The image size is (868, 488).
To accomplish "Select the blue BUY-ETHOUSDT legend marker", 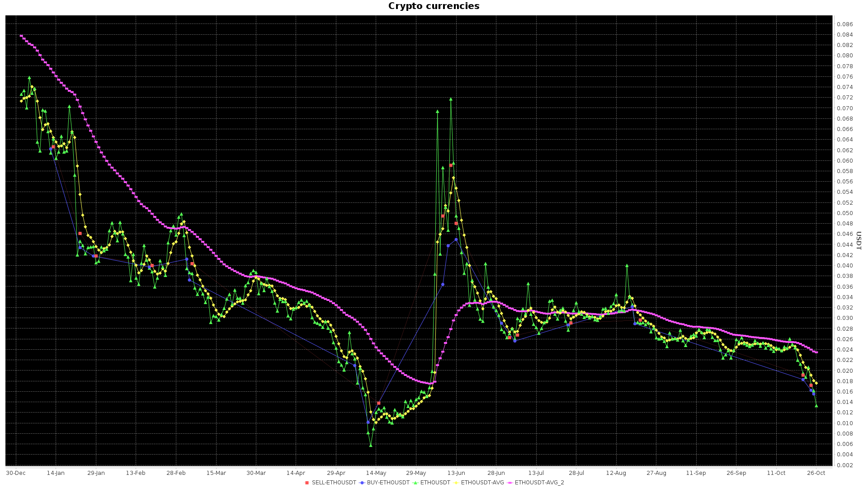I will [361, 483].
